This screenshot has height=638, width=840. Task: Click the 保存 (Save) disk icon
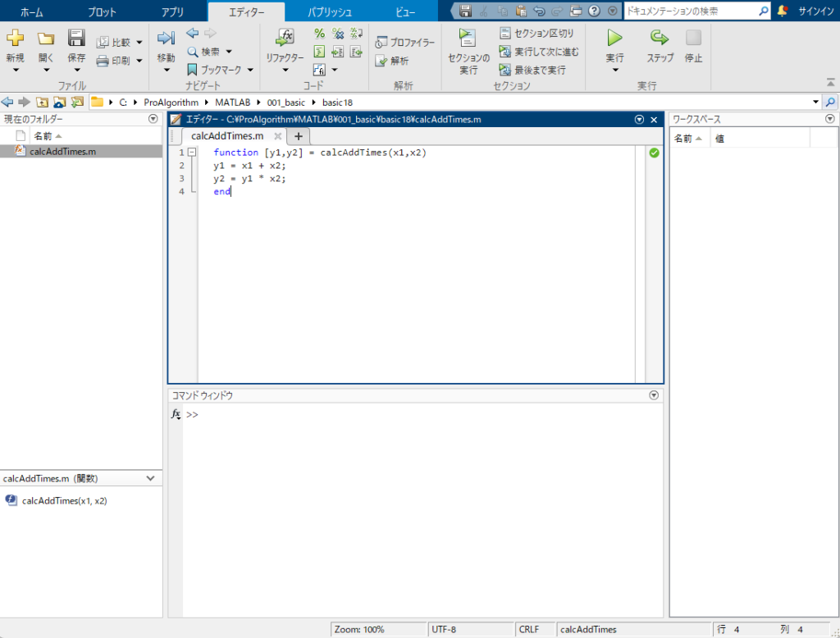click(76, 38)
